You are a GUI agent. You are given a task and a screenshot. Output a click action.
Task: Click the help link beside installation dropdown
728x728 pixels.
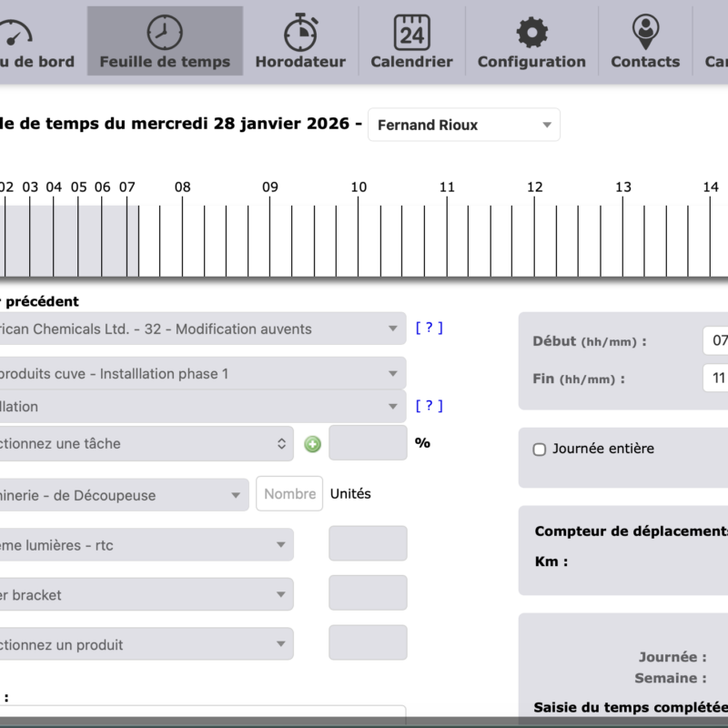click(430, 406)
